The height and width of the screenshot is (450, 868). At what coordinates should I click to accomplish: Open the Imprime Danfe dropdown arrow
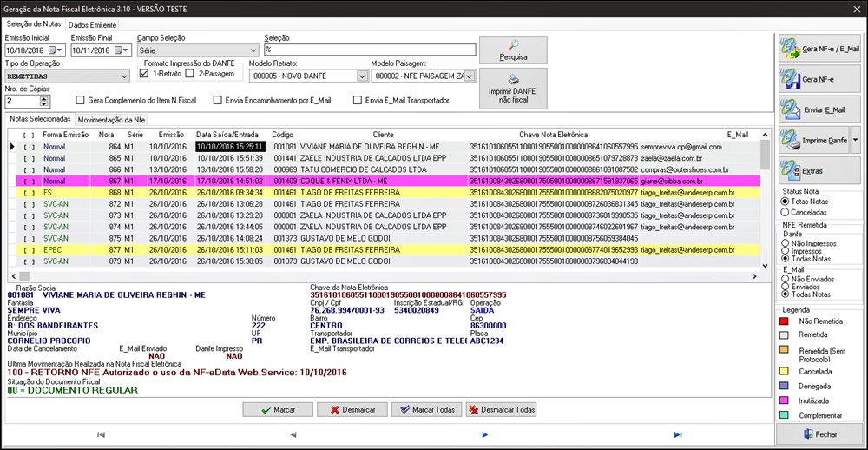point(855,140)
